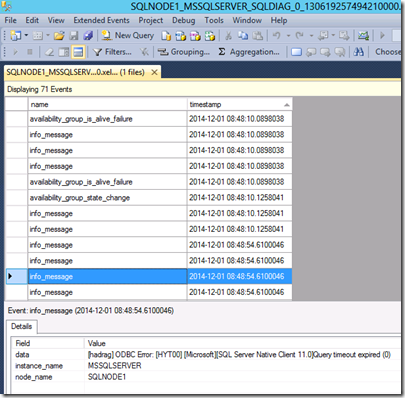
Task: Open the Undo history dropdown arrow
Action: pyautogui.click(x=288, y=35)
